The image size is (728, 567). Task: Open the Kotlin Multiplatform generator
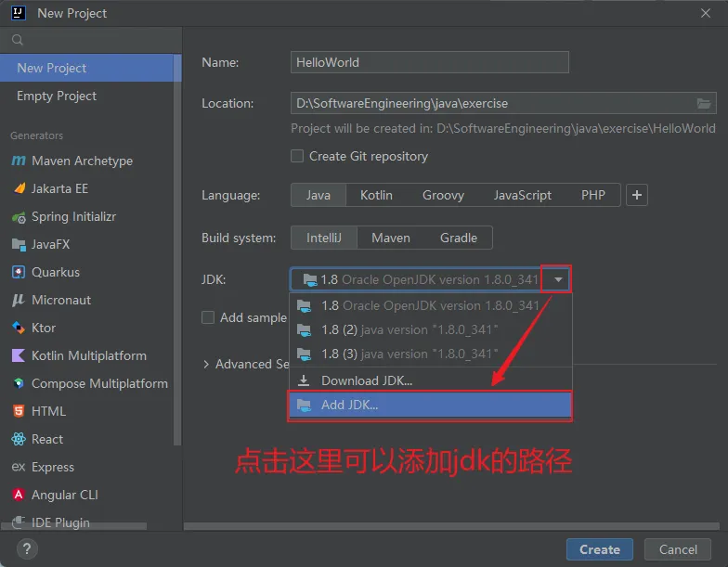(x=89, y=356)
